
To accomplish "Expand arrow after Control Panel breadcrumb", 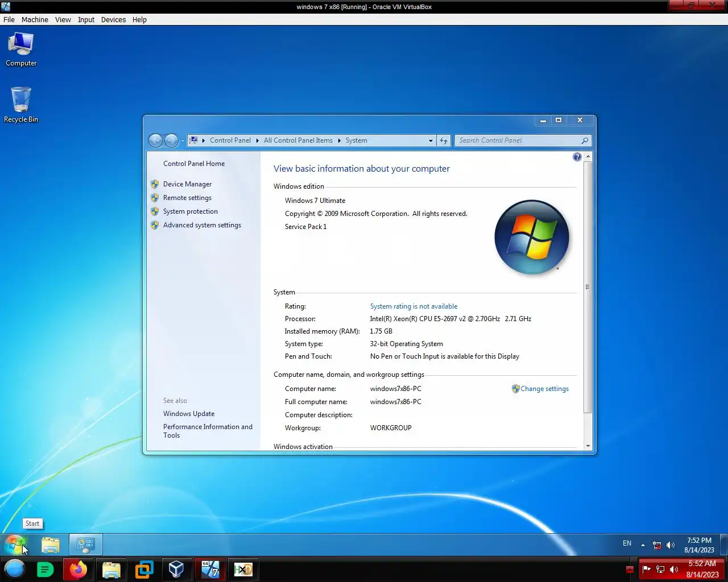I will [x=257, y=140].
